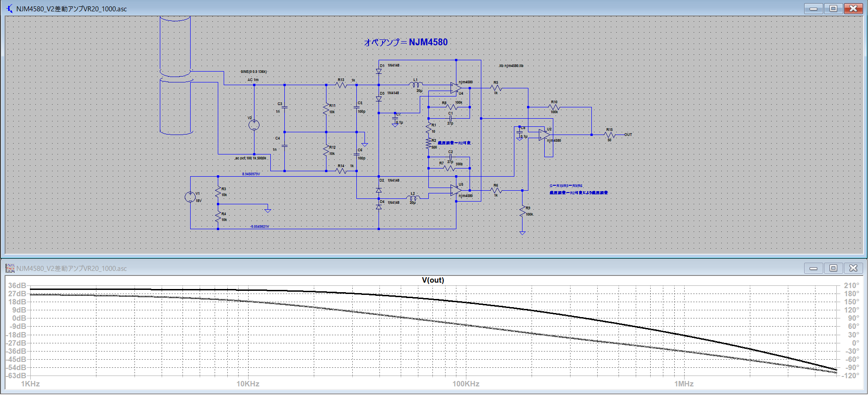
Task: Click the .ac oct simulation directive text
Action: click(250, 158)
